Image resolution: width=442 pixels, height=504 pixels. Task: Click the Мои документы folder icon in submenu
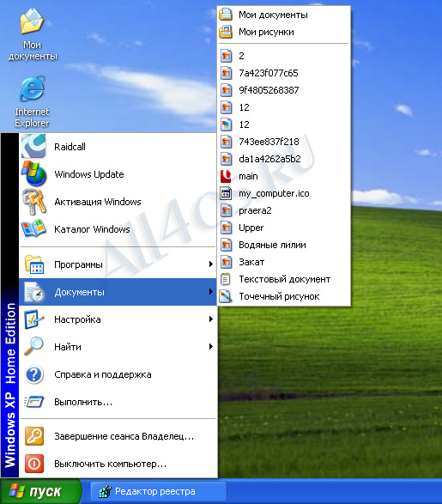(226, 15)
